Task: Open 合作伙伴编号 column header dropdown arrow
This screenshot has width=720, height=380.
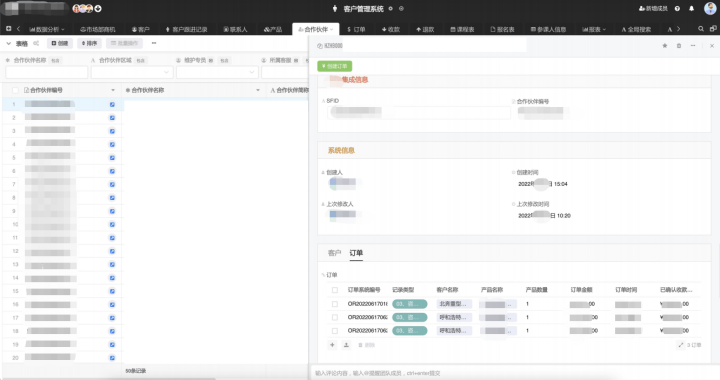Action: coord(113,90)
